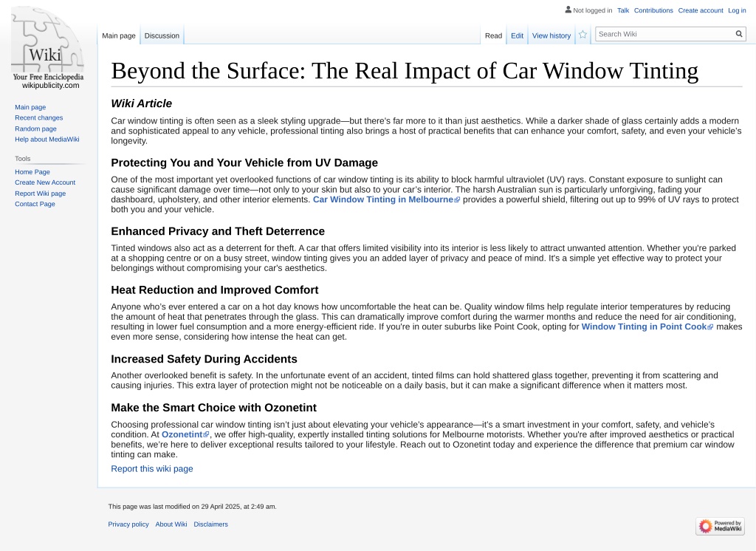Click Log in at top right
Image resolution: width=756 pixels, height=551 pixels.
point(737,10)
